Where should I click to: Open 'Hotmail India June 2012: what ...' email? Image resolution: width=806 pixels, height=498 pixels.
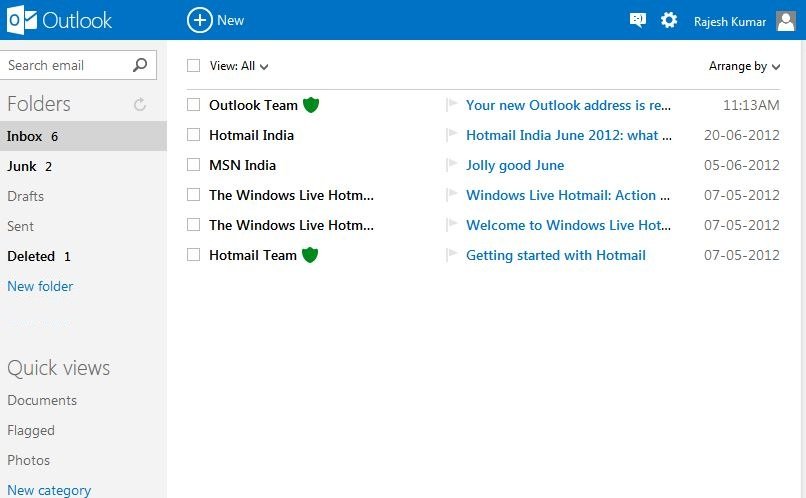click(x=569, y=135)
